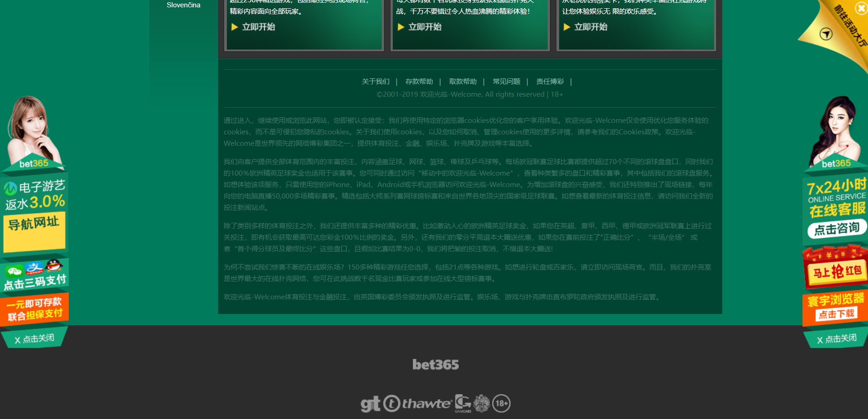Click the Alipay payment icon

click(34, 268)
